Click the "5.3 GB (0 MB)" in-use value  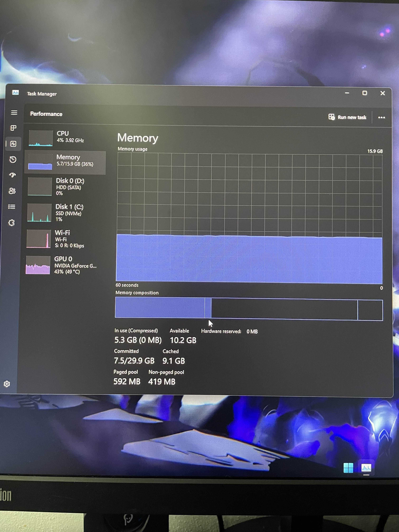point(138,340)
